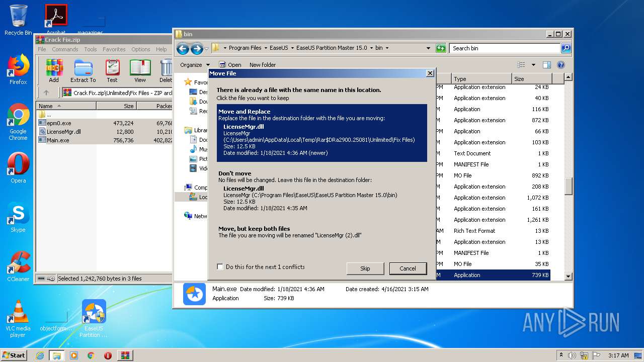The image size is (644, 362).
Task: Open Internet Explorer from taskbar
Action: [40, 355]
